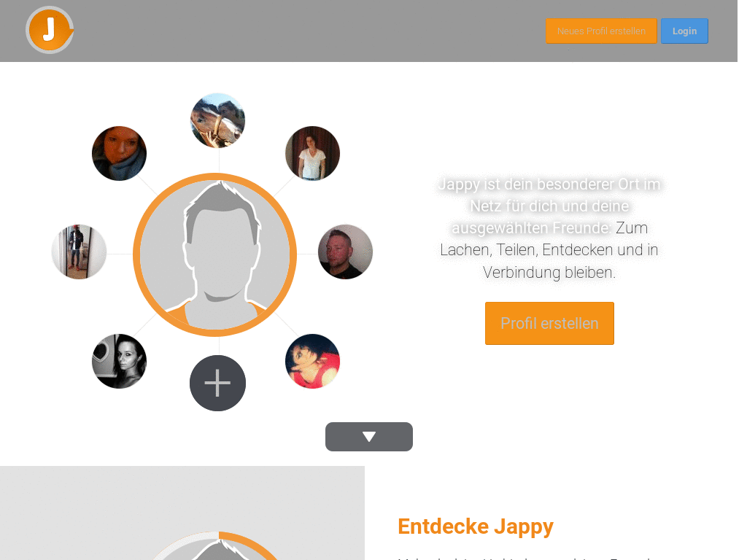Select the black-and-white woman portrait
Image resolution: width=747 pixels, height=560 pixels.
[x=119, y=362]
